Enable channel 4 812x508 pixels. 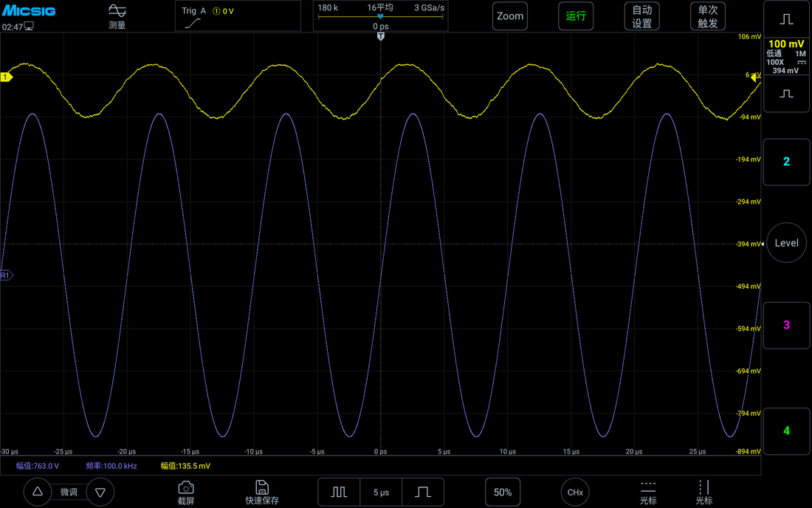click(x=786, y=431)
